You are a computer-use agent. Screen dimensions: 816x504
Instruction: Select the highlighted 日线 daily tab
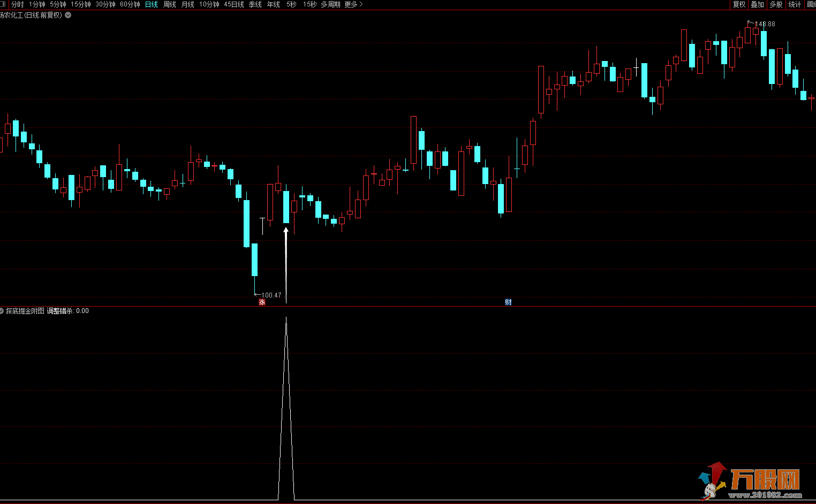point(152,4)
